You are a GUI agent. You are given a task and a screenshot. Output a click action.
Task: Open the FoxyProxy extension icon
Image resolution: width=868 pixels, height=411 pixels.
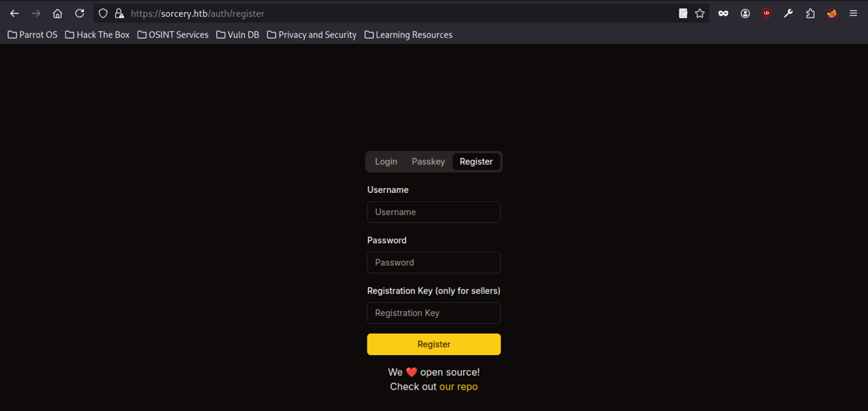pos(832,13)
